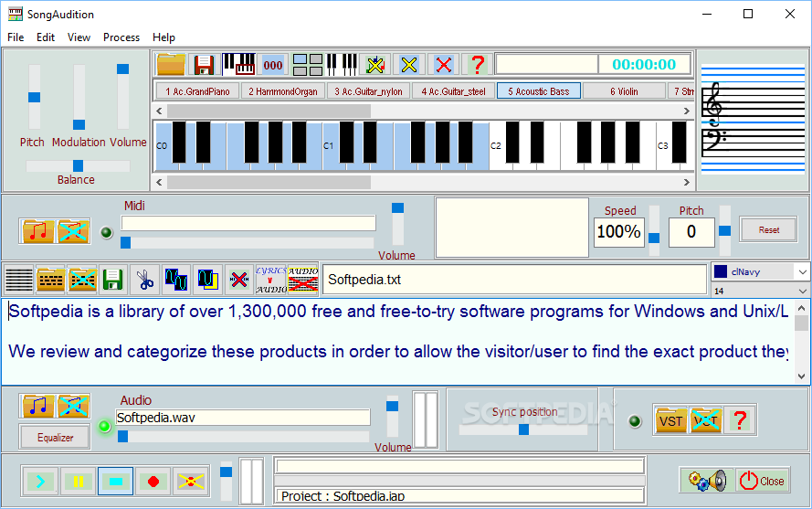Click the four-rectangle grid layout icon
The width and height of the screenshot is (812, 509).
308,65
